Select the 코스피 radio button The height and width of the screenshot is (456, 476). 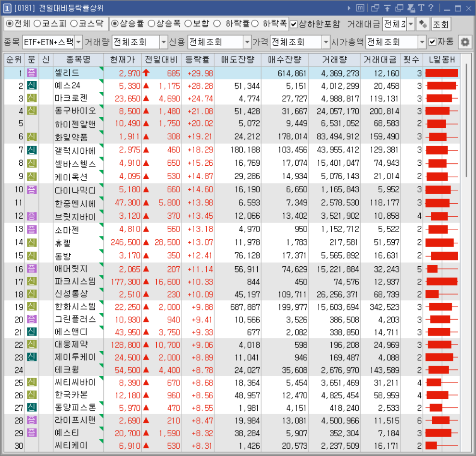pyautogui.click(x=37, y=24)
